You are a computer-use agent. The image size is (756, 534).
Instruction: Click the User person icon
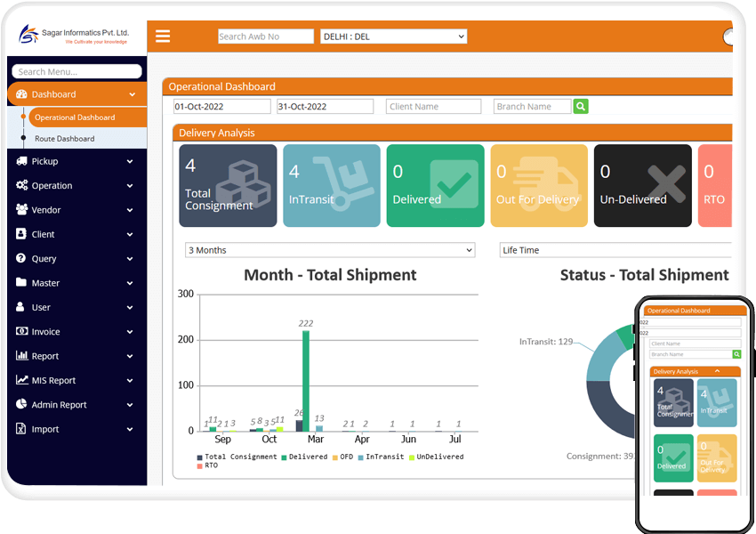(x=20, y=307)
